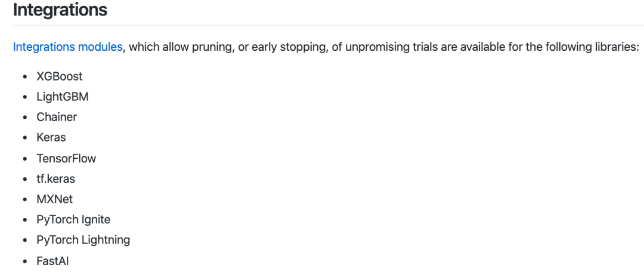Click the tf.keras entry

pyautogui.click(x=56, y=178)
